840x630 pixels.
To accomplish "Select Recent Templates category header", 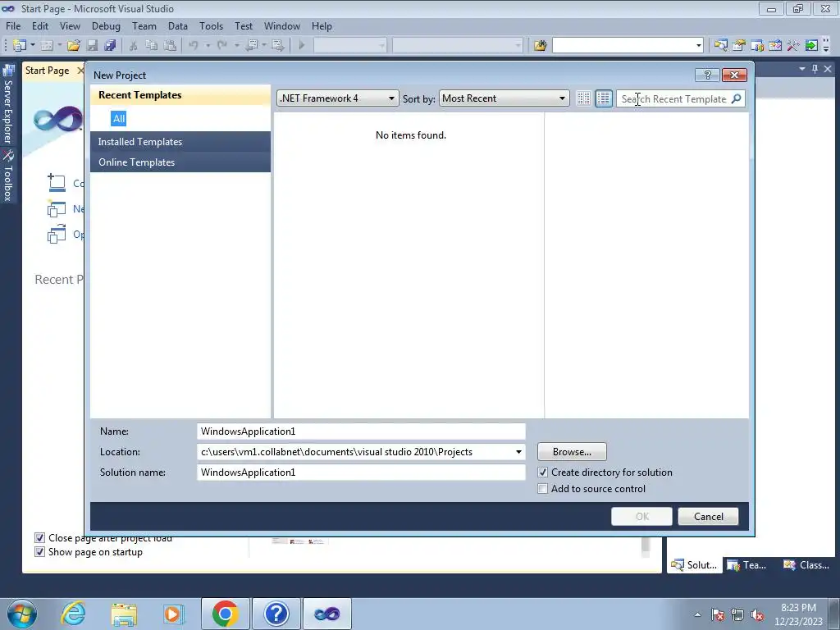I will [180, 95].
